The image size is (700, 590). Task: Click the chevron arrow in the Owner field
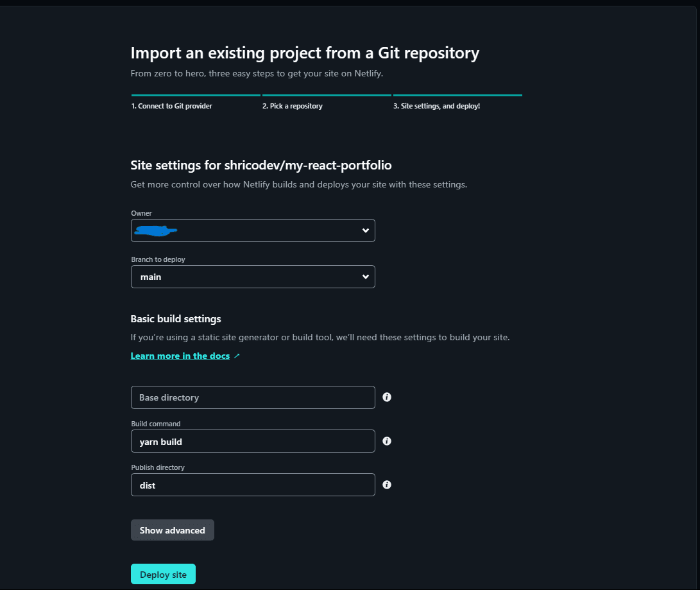pyautogui.click(x=365, y=230)
